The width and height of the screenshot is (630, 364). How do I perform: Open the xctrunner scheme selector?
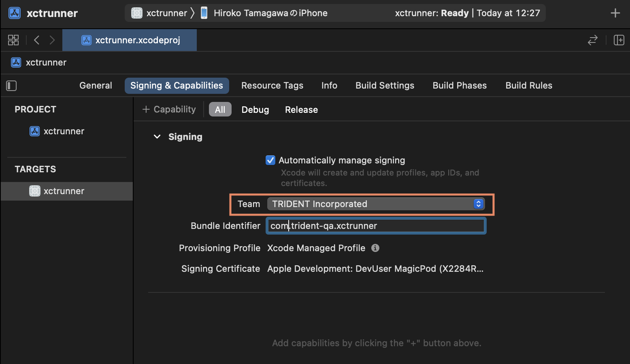159,13
